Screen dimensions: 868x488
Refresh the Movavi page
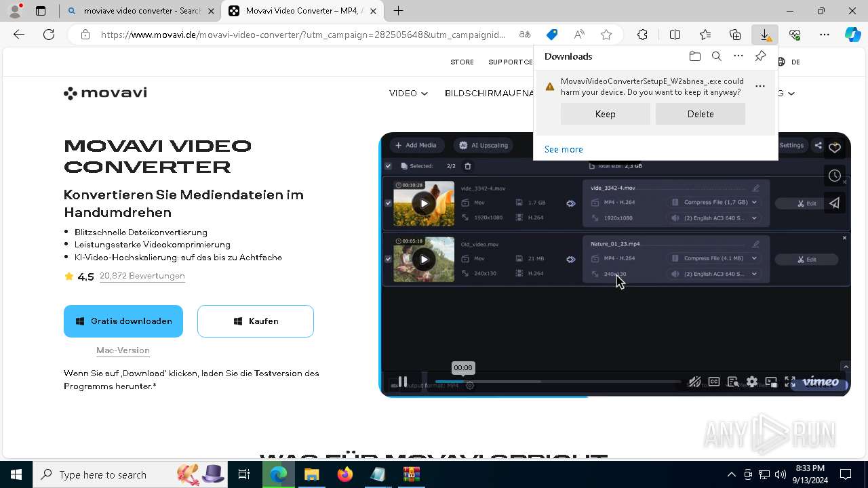[x=49, y=35]
